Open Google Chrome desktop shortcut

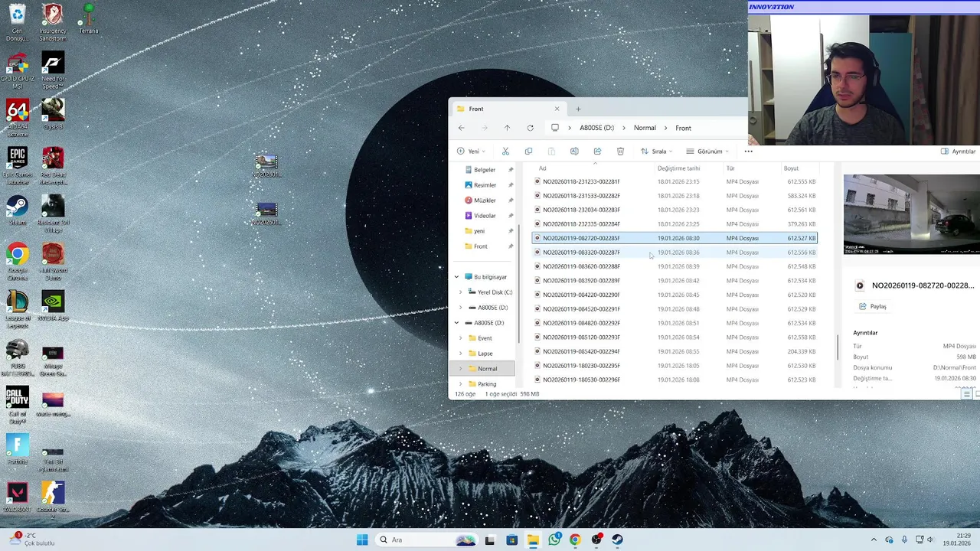coord(17,260)
